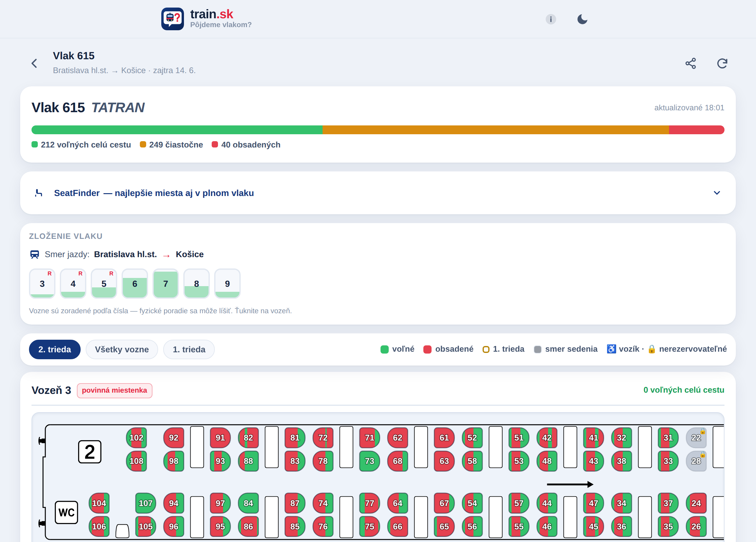Select locked seat 28 in wagon 3
Image resolution: width=756 pixels, height=542 pixels.
[x=696, y=461]
